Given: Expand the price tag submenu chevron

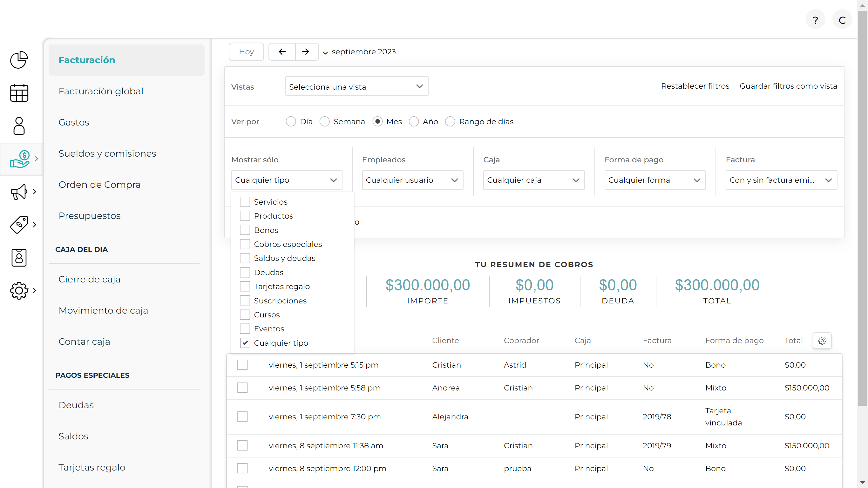Looking at the screenshot, I should click(34, 224).
